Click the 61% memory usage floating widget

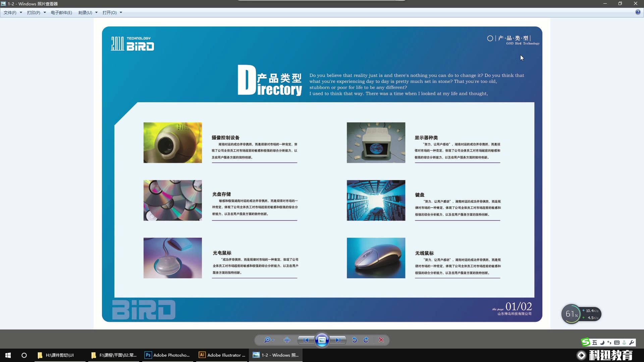571,314
